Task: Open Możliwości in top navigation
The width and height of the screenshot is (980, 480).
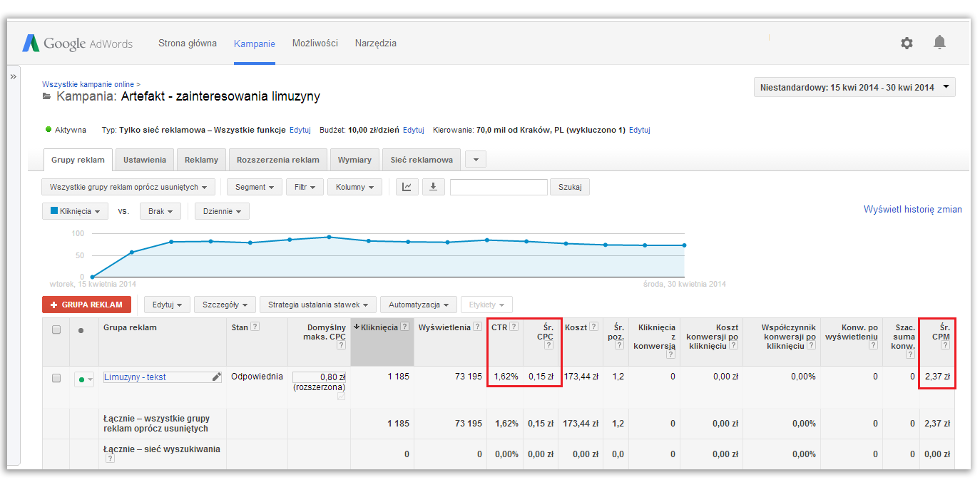Action: coord(315,44)
